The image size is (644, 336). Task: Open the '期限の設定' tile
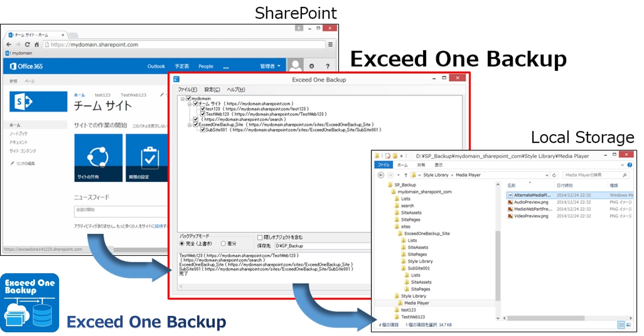point(147,158)
